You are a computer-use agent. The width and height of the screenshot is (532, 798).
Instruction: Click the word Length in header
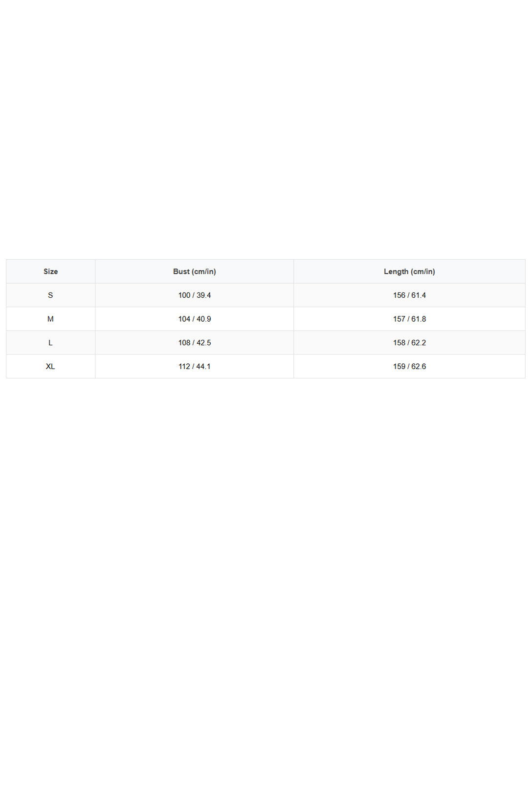coord(396,271)
